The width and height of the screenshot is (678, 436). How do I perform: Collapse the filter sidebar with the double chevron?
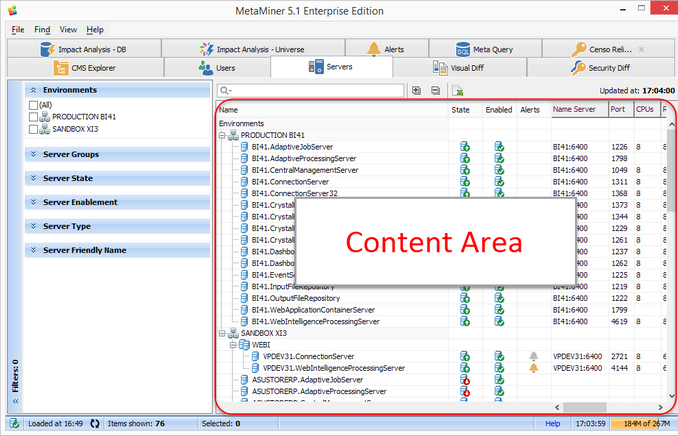click(x=16, y=401)
